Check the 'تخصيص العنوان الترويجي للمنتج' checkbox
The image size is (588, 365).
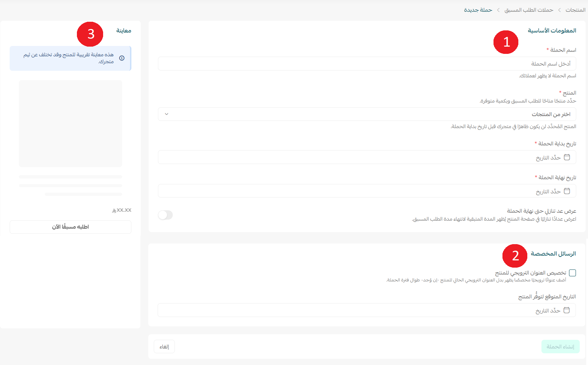[572, 273]
